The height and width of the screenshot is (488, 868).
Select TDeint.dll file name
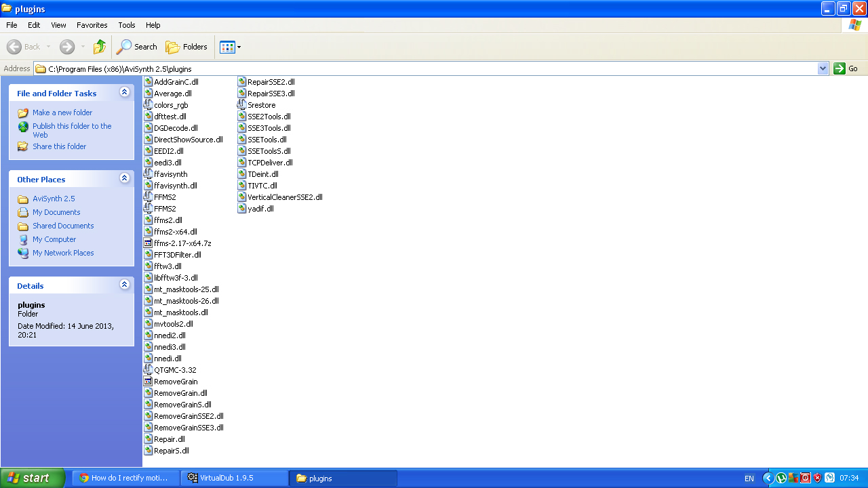coord(263,174)
